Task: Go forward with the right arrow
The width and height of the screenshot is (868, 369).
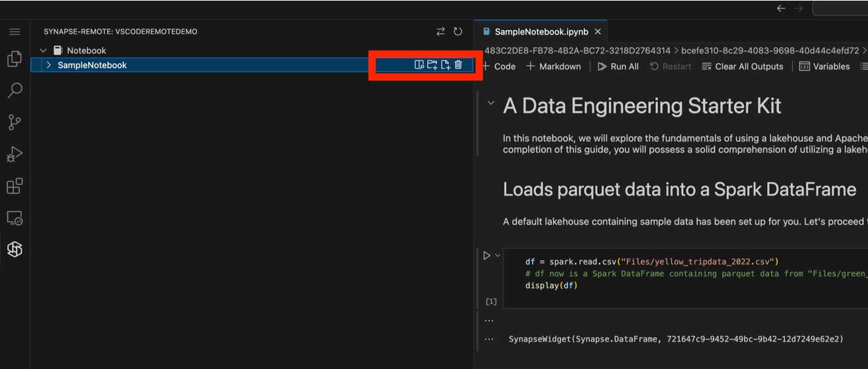Action: click(x=799, y=8)
